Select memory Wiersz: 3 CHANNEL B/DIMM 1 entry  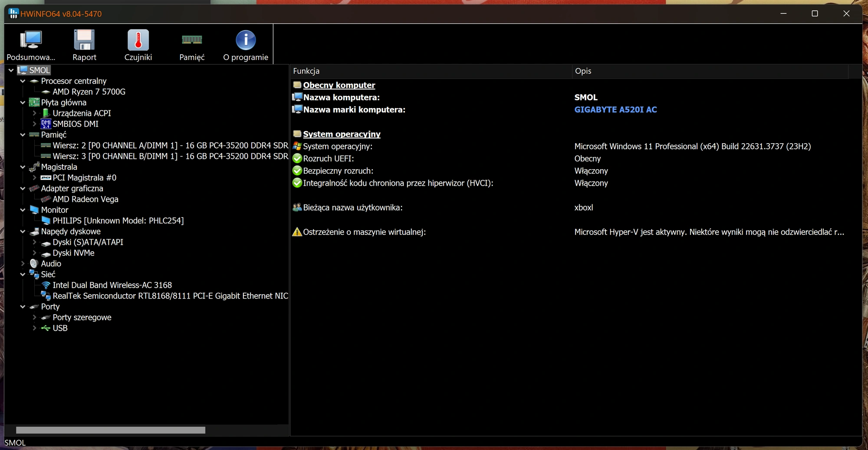click(171, 156)
